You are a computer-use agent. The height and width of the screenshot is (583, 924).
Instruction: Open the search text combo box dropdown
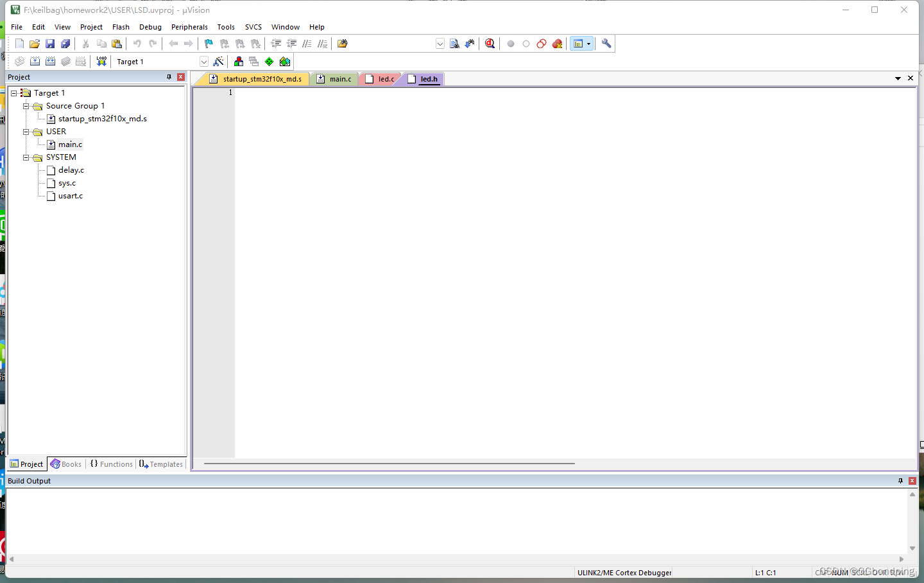pyautogui.click(x=440, y=44)
